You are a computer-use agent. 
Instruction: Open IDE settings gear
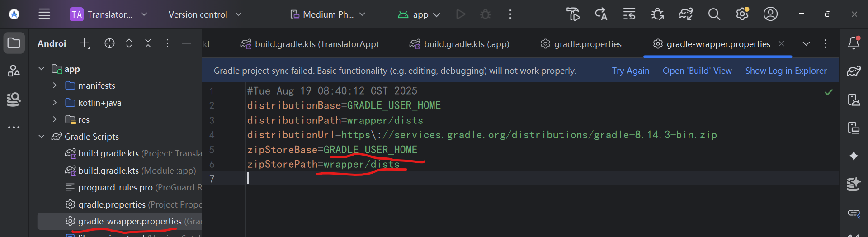tap(742, 14)
